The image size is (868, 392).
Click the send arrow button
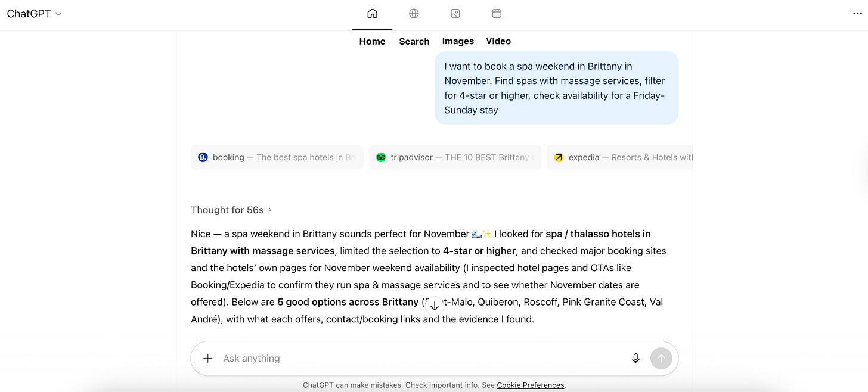tap(661, 358)
